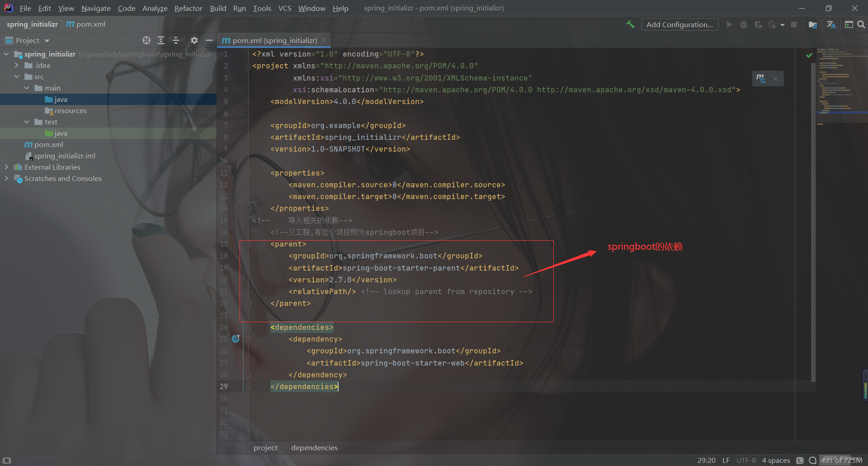Expand Scratches and Consoles node

pos(6,178)
